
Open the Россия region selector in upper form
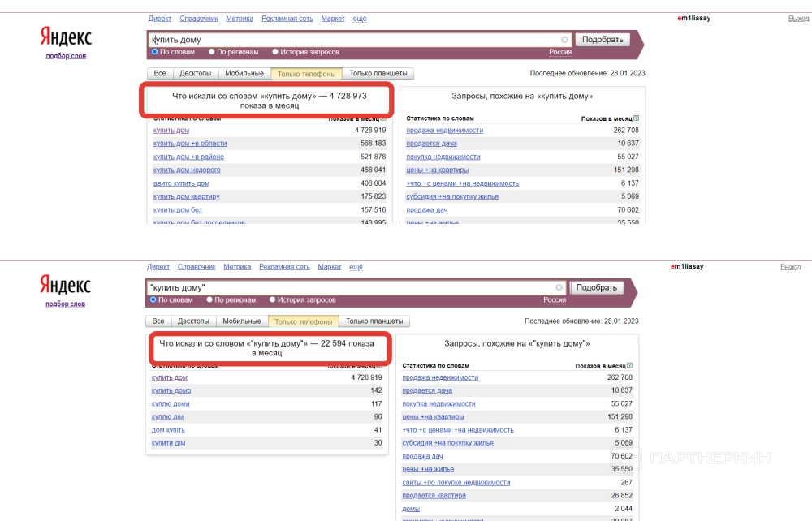(559, 52)
